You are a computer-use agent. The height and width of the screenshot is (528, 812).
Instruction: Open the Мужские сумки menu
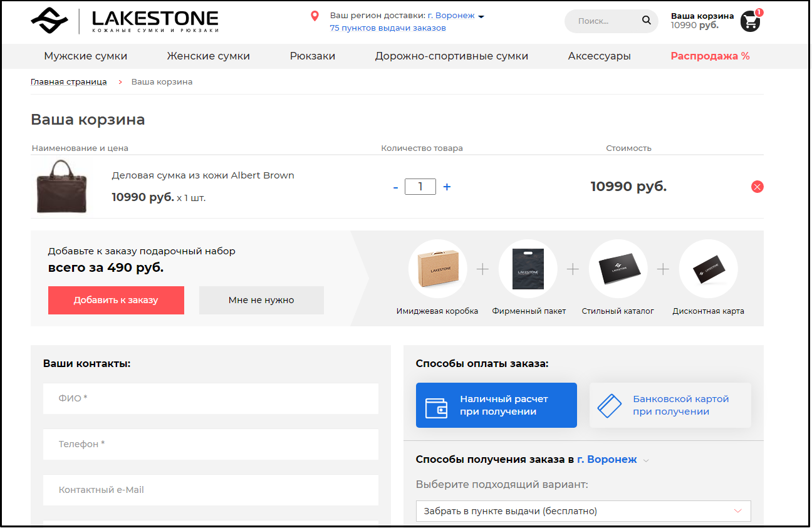tap(85, 56)
